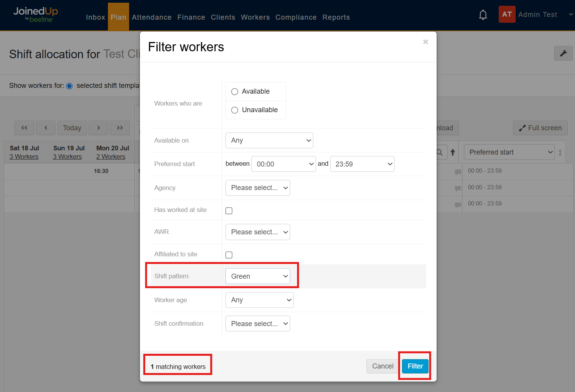Tick the Has worked at site checkbox
The image size is (575, 392).
(229, 211)
